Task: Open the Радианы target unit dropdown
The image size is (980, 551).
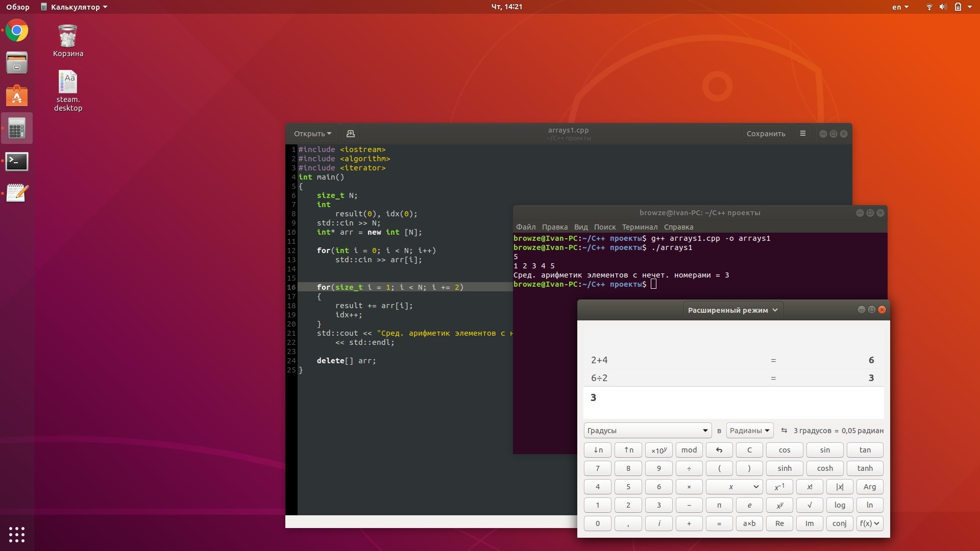Action: tap(749, 431)
